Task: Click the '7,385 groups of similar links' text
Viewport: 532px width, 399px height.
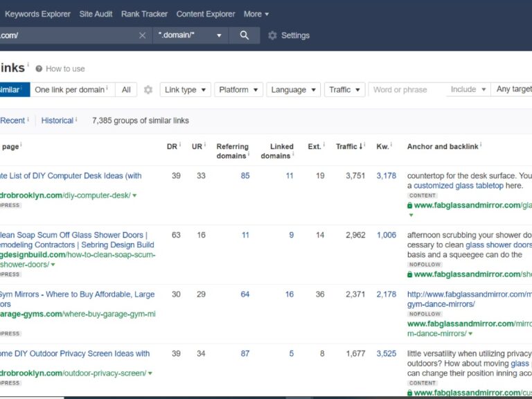Action: [x=141, y=121]
